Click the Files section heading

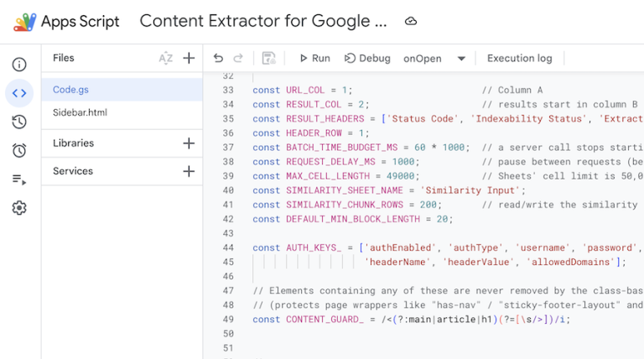[63, 58]
